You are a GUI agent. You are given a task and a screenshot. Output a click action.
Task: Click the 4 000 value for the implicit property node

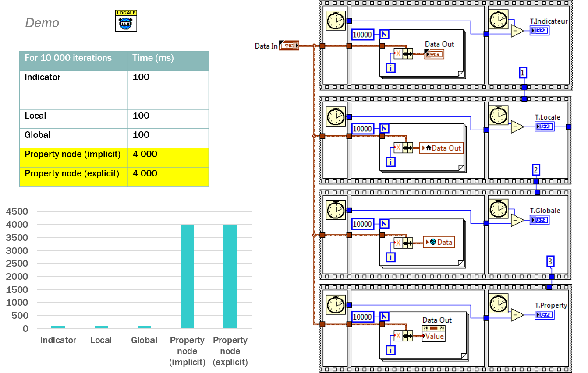pos(145,154)
